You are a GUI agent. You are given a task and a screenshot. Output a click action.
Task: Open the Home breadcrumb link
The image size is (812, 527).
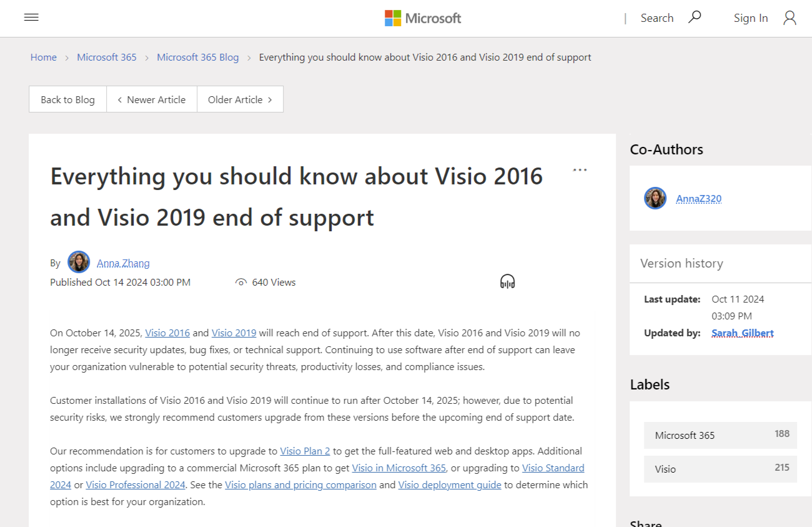[43, 57]
